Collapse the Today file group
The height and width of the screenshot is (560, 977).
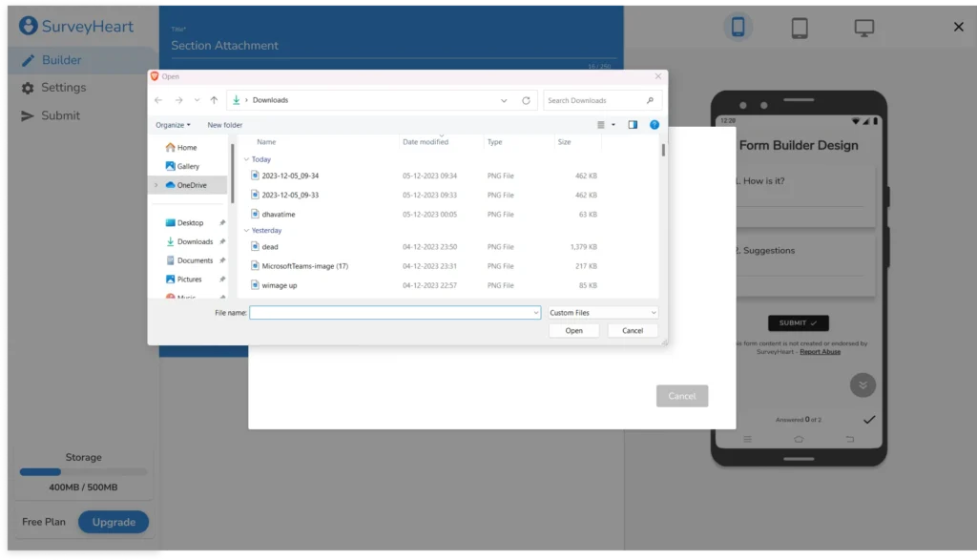coord(247,159)
